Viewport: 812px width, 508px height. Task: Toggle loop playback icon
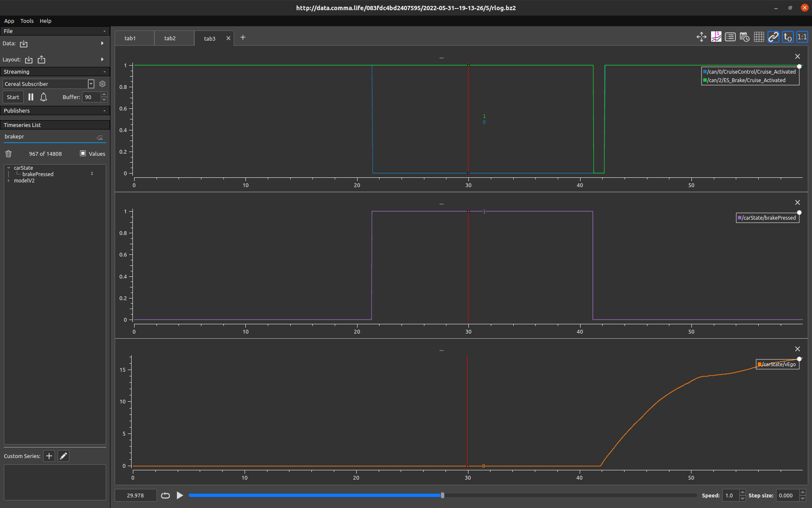pyautogui.click(x=165, y=495)
